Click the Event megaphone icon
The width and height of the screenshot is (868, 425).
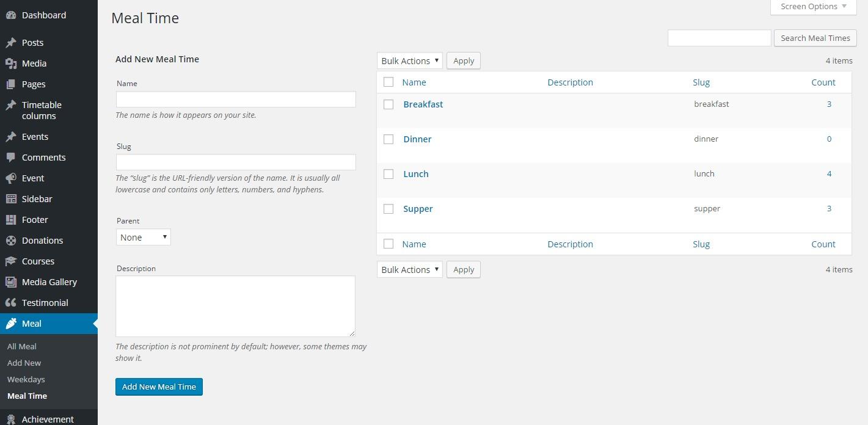point(10,178)
